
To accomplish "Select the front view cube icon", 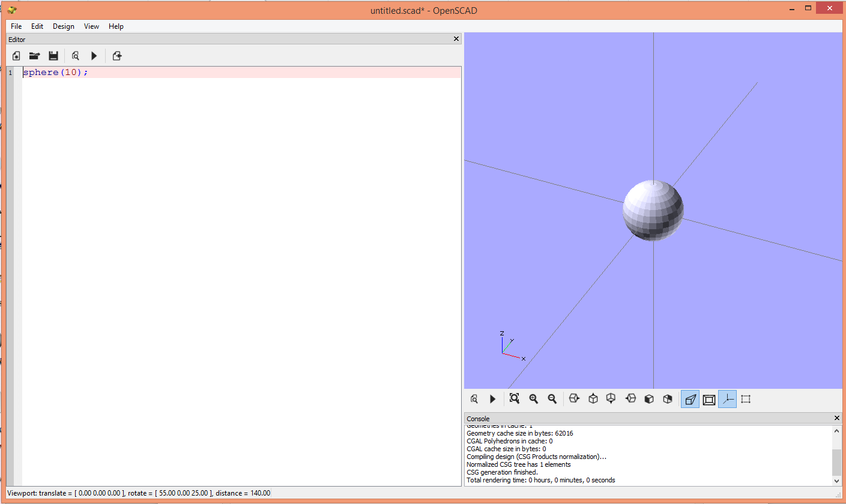I will (649, 398).
